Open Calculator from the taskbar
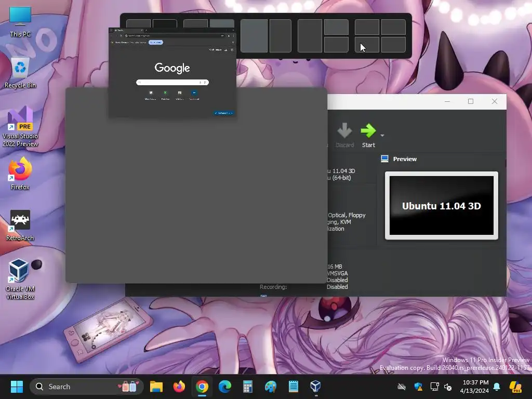The height and width of the screenshot is (399, 532). pos(248,387)
